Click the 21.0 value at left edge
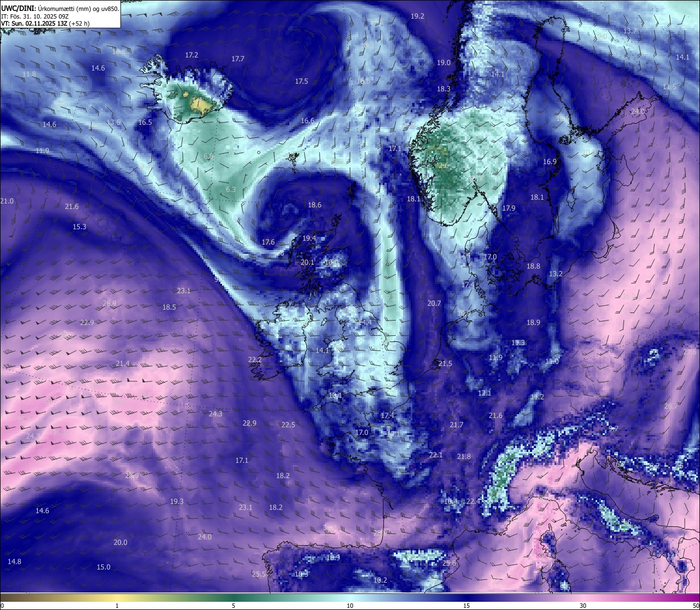The height and width of the screenshot is (610, 700). pyautogui.click(x=7, y=202)
